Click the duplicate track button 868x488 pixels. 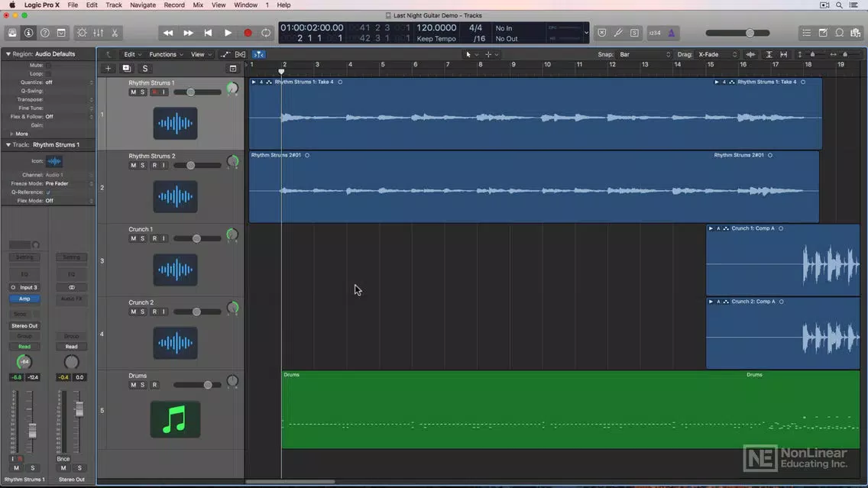127,69
